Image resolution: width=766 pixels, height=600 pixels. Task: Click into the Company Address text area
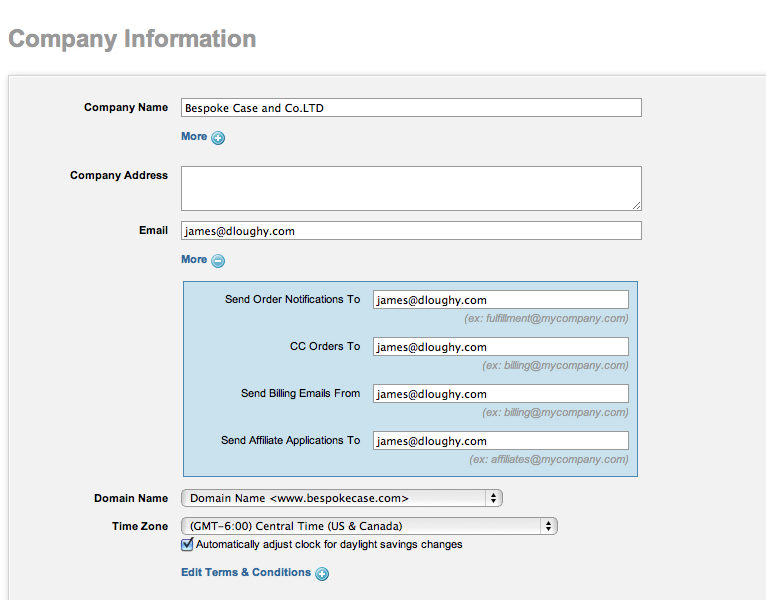tap(411, 189)
